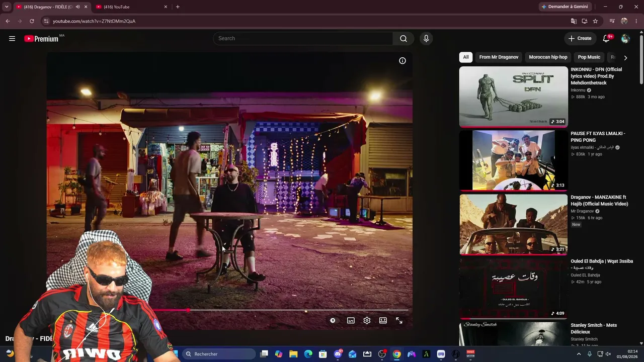Open a new browser tab

(178, 7)
